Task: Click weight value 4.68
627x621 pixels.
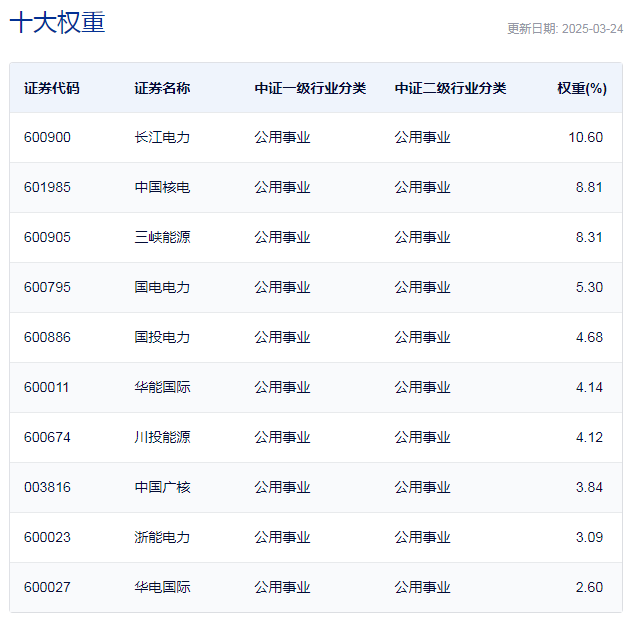Action: 589,337
